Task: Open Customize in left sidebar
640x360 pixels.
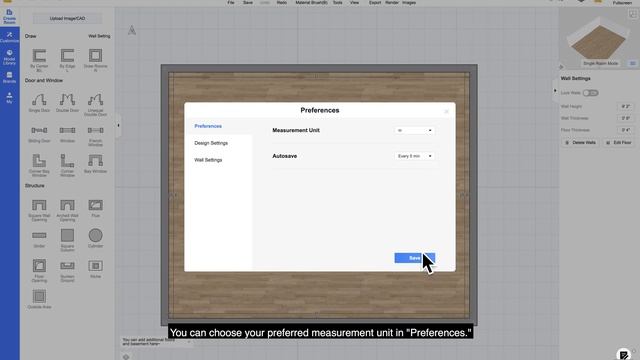Action: point(9,37)
